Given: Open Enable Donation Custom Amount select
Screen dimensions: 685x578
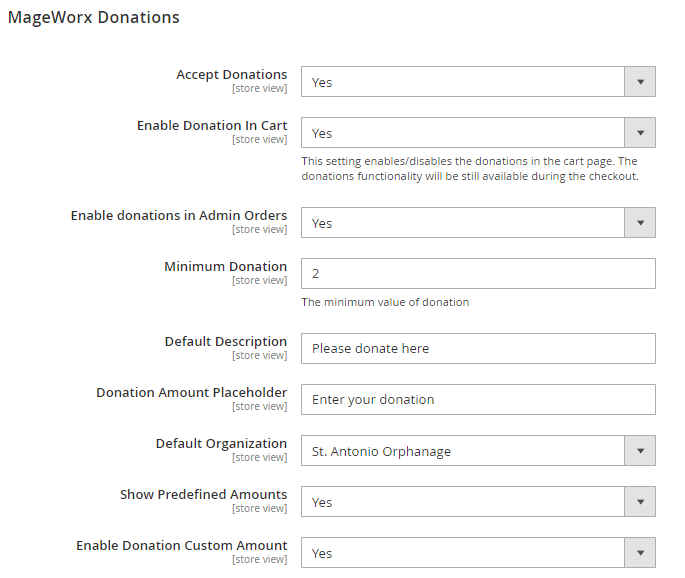Looking at the screenshot, I should 463,553.
